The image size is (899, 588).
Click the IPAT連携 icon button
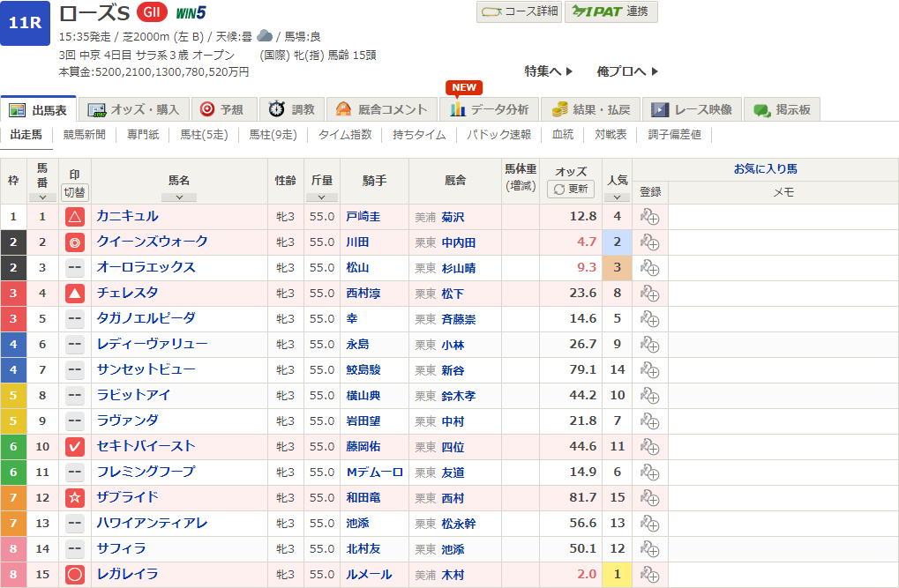[x=611, y=13]
